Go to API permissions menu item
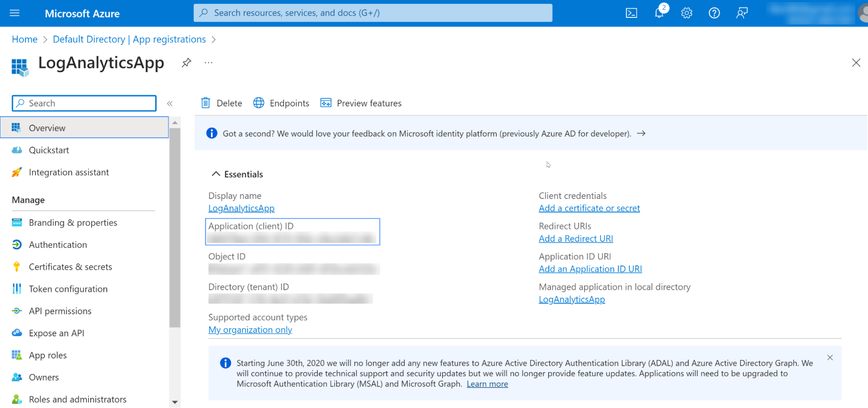868x408 pixels. tap(60, 311)
